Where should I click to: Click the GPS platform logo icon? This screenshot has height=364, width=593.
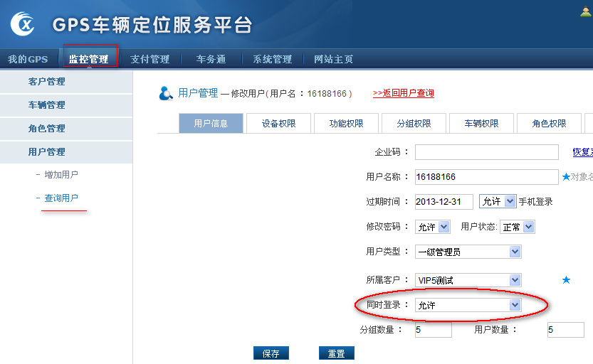click(x=24, y=23)
